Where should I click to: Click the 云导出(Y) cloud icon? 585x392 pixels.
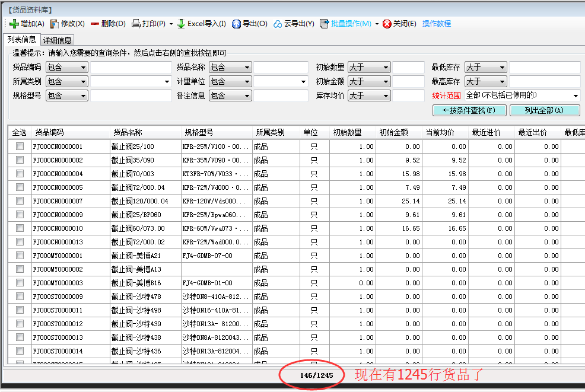tap(278, 24)
